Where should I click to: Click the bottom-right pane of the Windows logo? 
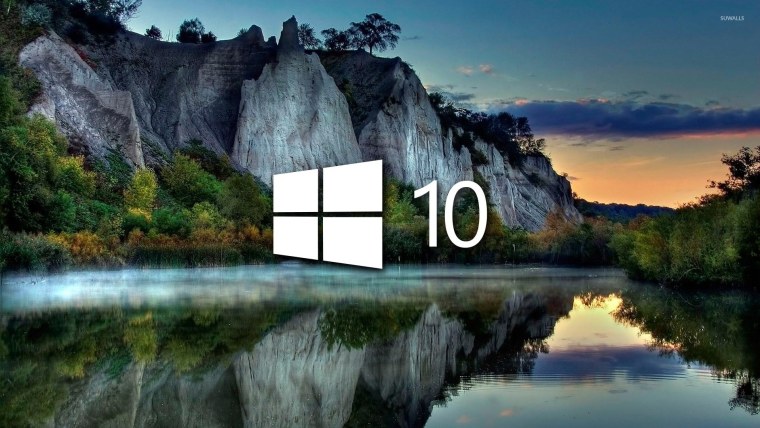coord(352,242)
